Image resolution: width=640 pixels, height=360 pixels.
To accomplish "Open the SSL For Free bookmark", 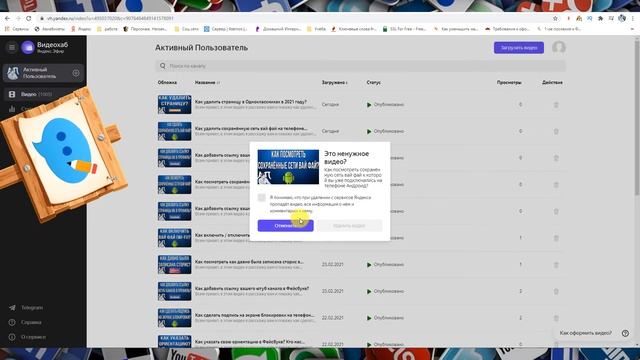I will (404, 29).
